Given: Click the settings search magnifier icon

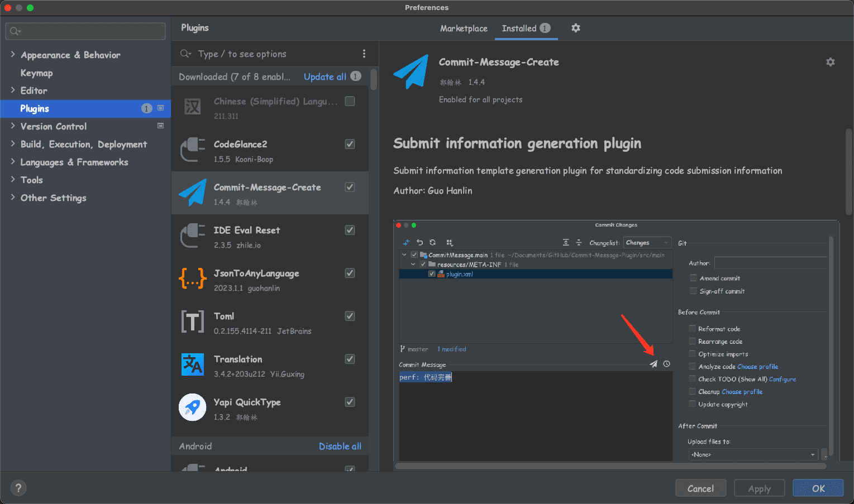Looking at the screenshot, I should pos(15,31).
